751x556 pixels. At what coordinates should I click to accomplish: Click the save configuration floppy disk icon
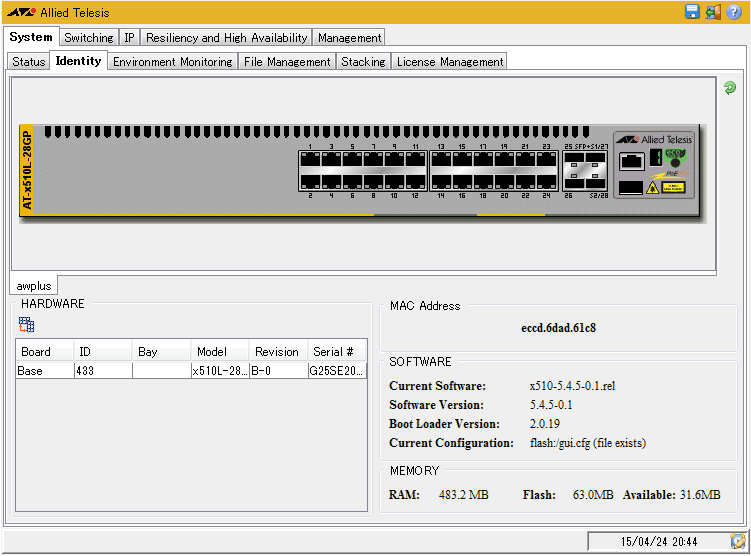[x=692, y=12]
